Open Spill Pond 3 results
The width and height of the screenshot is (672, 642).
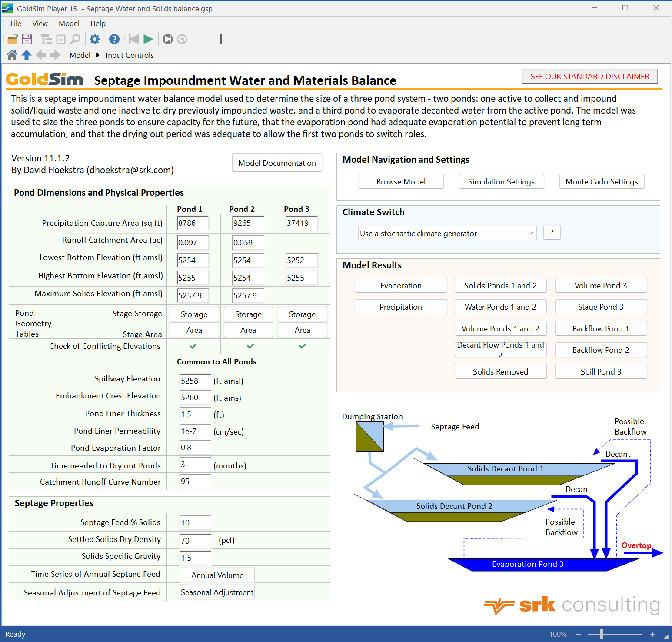click(x=601, y=371)
